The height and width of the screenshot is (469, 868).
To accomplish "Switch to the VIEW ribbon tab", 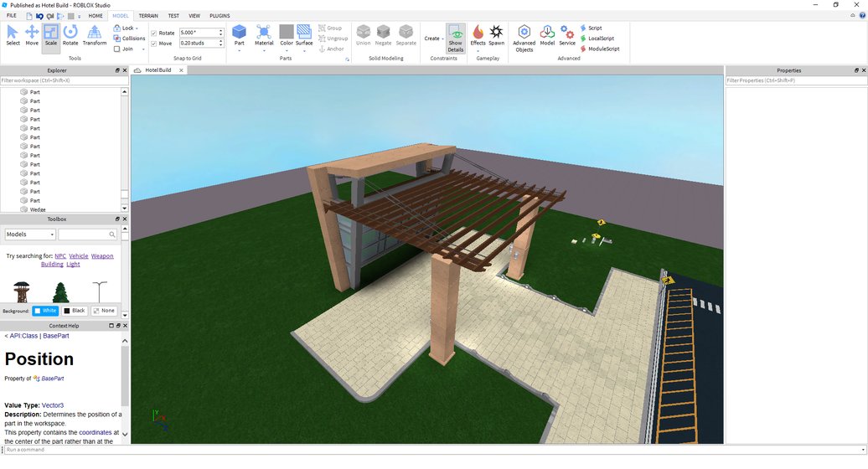I will (194, 15).
